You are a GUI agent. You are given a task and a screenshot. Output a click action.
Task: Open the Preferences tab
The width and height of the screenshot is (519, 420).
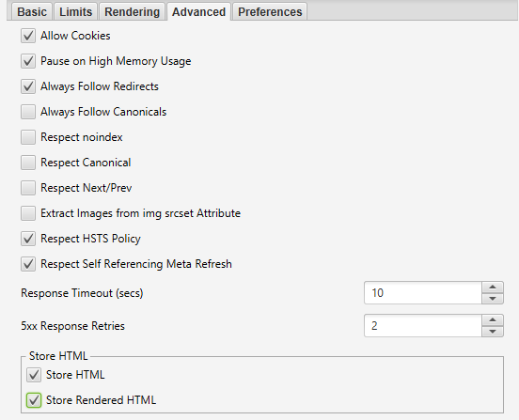click(x=270, y=12)
